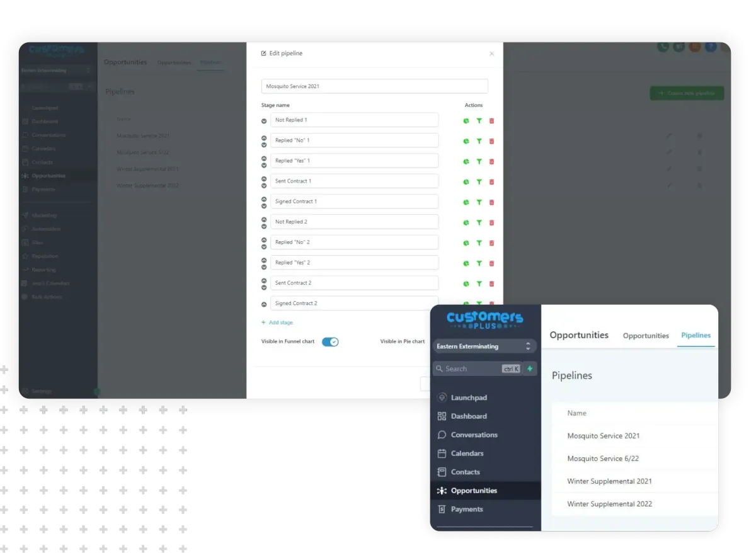756x553 pixels.
Task: Select the Contacts icon in the sidebar
Action: pyautogui.click(x=443, y=472)
